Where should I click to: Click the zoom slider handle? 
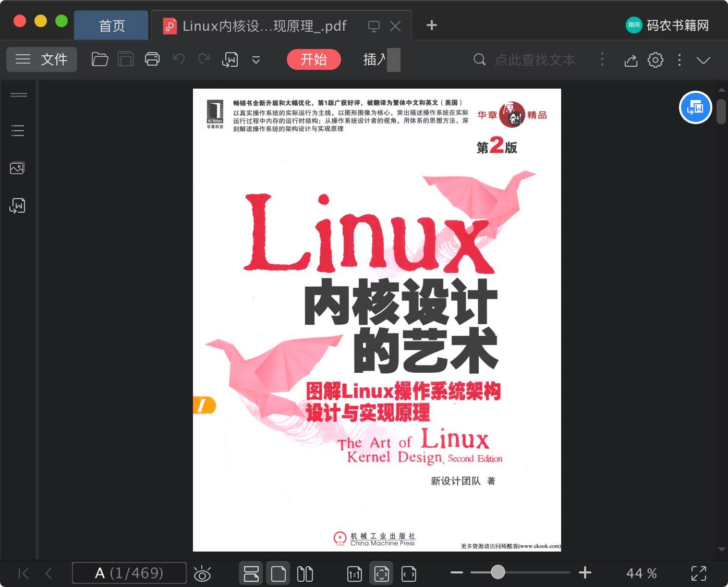pyautogui.click(x=498, y=572)
